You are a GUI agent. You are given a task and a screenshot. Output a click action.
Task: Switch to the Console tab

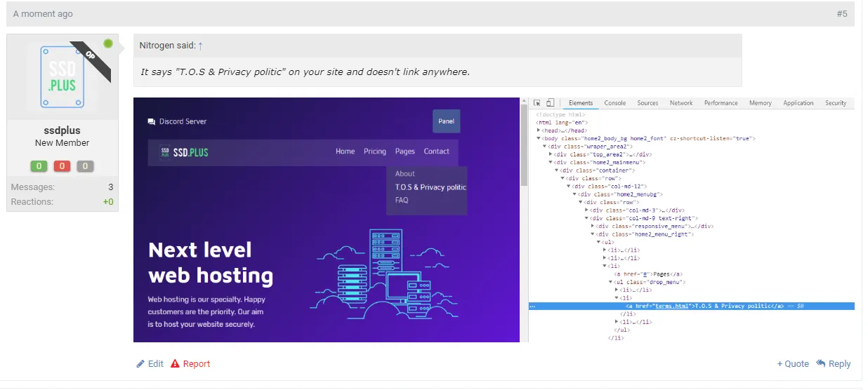click(x=615, y=102)
